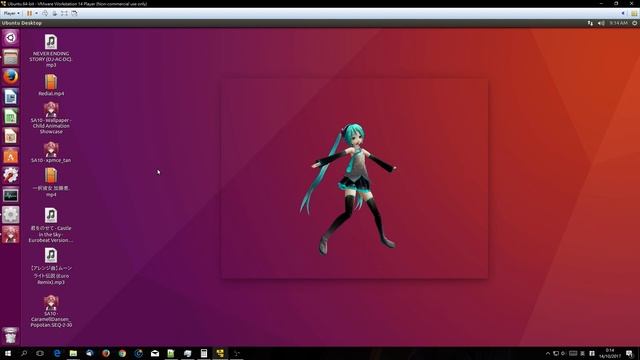Open Ubuntu sound volume indicator
Image resolution: width=640 pixels, height=360 pixels.
tap(601, 23)
